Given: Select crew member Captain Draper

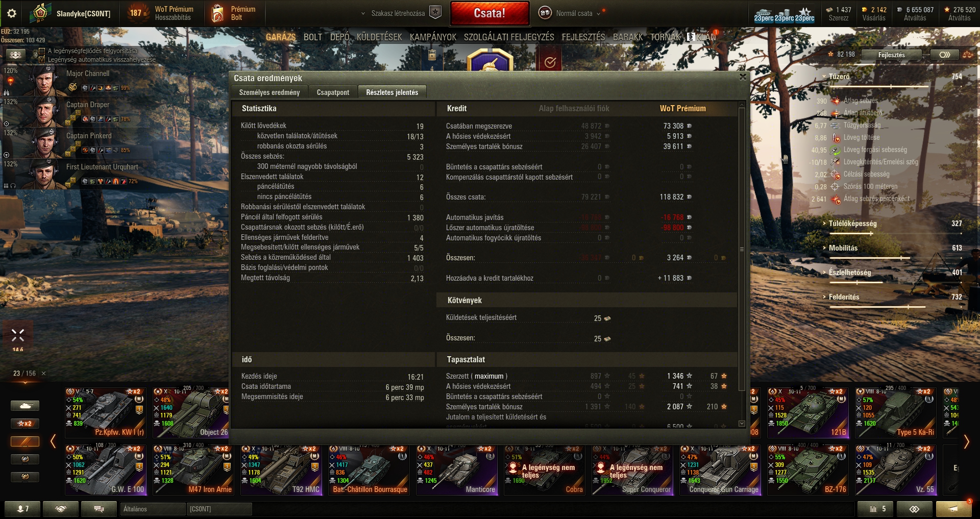Looking at the screenshot, I should point(77,111).
